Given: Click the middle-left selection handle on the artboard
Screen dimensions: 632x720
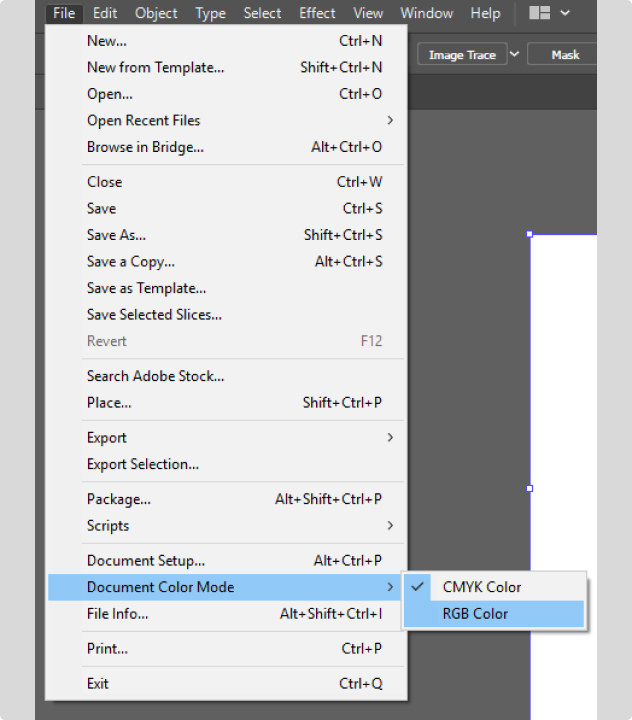Looking at the screenshot, I should pos(530,489).
